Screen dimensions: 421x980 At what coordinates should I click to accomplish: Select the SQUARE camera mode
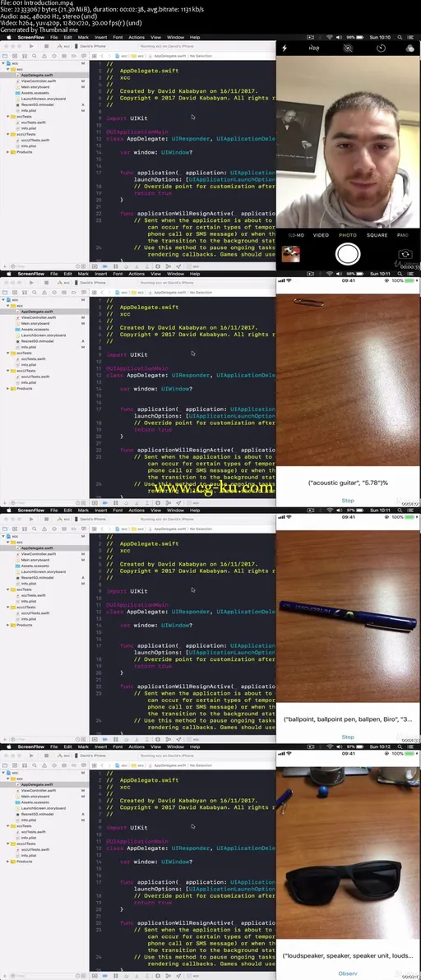point(377,236)
